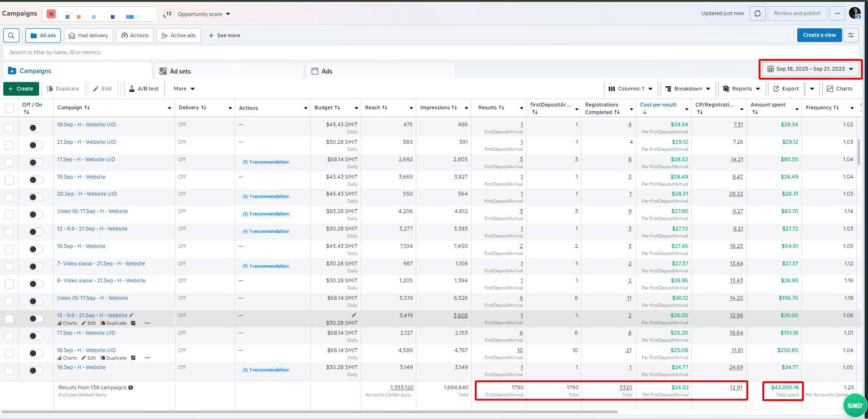Duplicate the 13 - 9.6 - 21.Sep - H - Website campaign
Viewport: 868px width, 419px height.
tap(113, 323)
